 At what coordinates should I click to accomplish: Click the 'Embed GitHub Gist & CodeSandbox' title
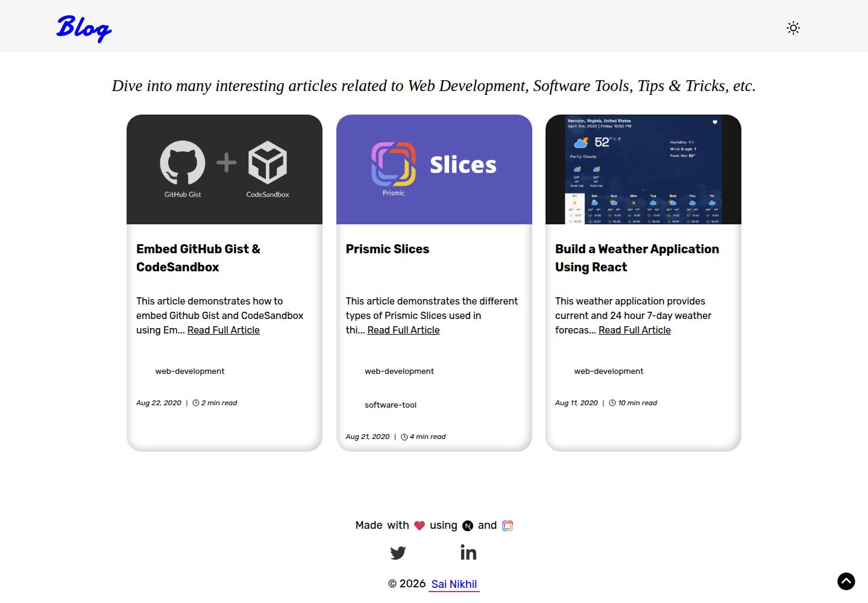(x=198, y=258)
